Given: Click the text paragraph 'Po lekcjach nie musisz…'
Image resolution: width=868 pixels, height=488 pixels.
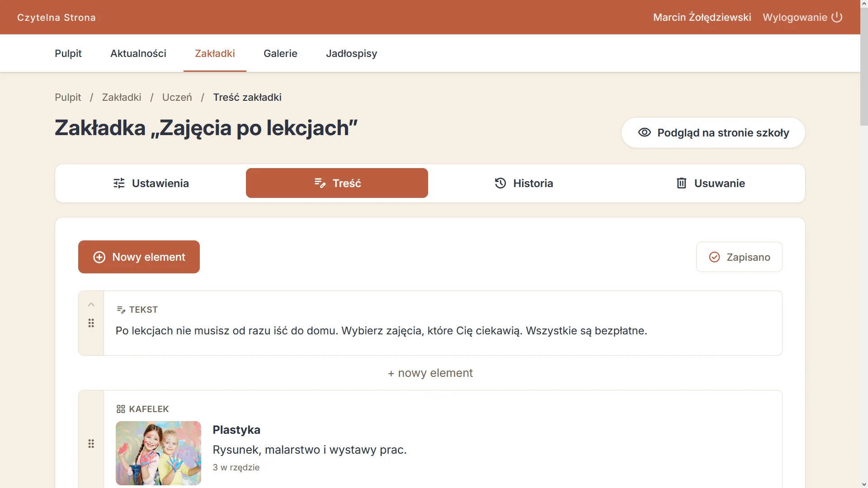Looking at the screenshot, I should [x=381, y=331].
